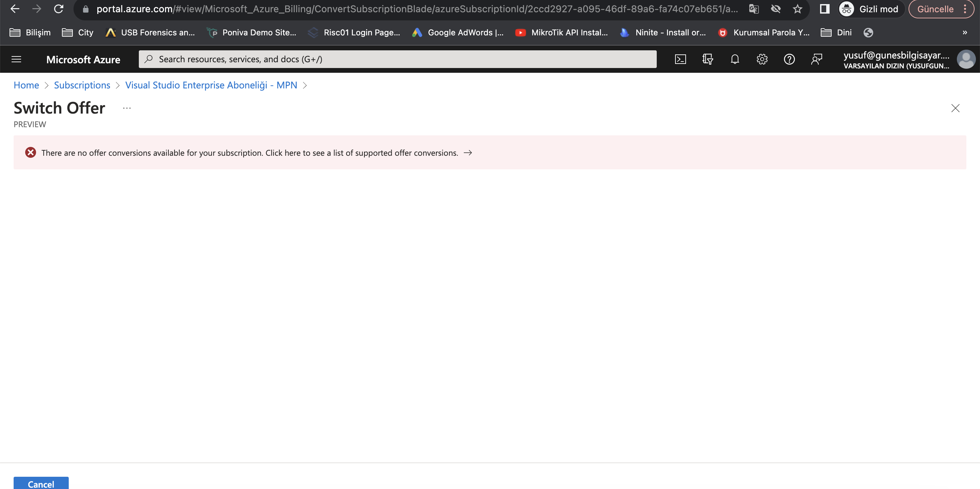View site info via the lock icon
Image resolution: width=980 pixels, height=489 pixels.
[86, 9]
